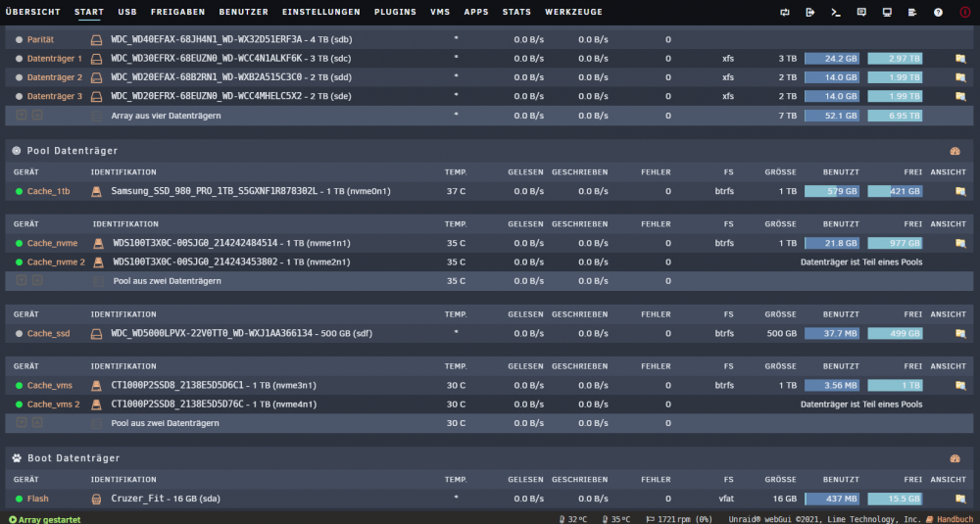
Task: Browse Datenträger 2 via folder icon
Action: point(960,78)
